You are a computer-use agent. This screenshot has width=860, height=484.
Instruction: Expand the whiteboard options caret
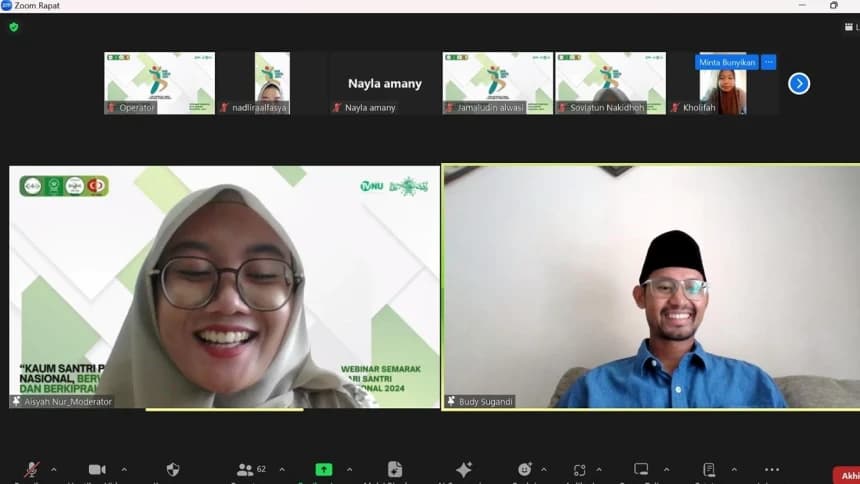pyautogui.click(x=666, y=469)
